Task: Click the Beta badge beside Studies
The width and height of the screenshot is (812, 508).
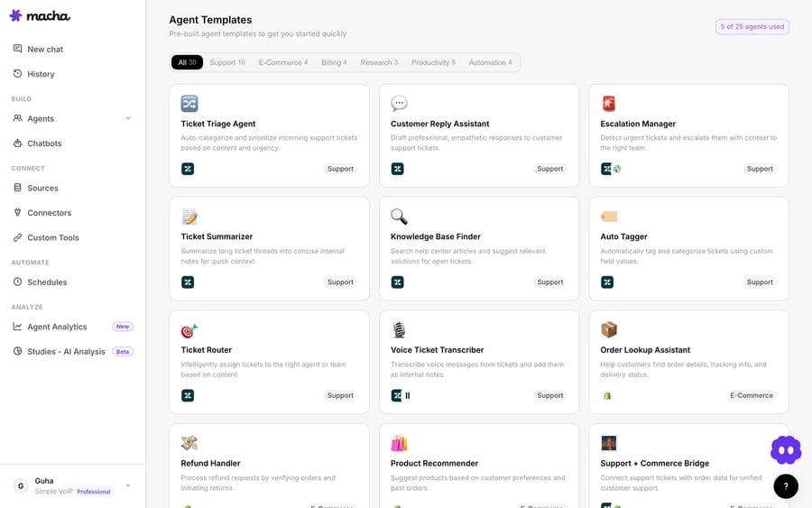Action: click(123, 352)
